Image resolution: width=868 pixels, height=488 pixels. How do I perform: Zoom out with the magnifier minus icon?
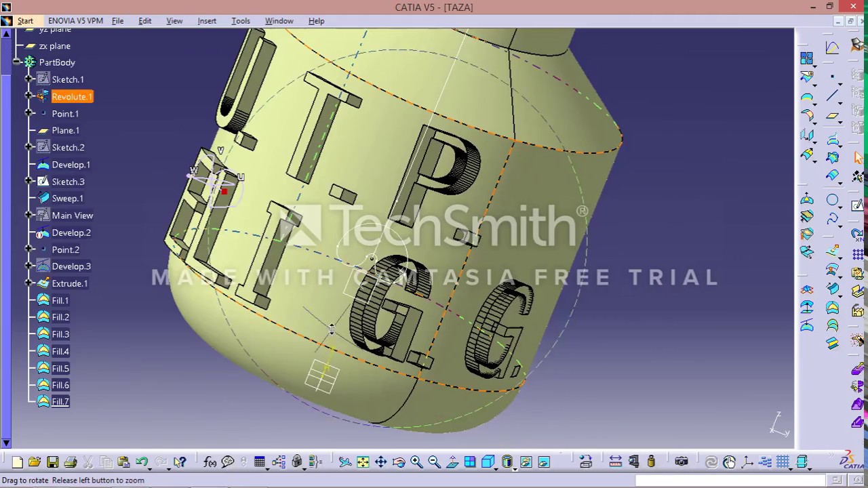(434, 462)
